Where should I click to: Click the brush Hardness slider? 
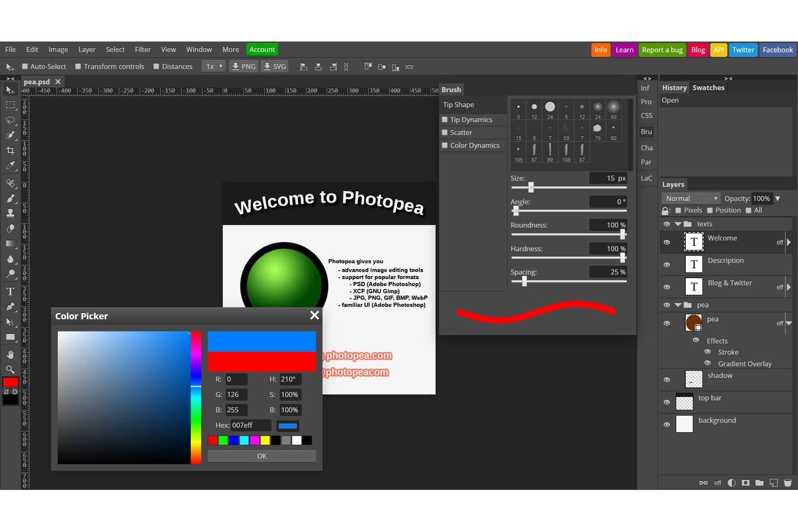point(569,258)
